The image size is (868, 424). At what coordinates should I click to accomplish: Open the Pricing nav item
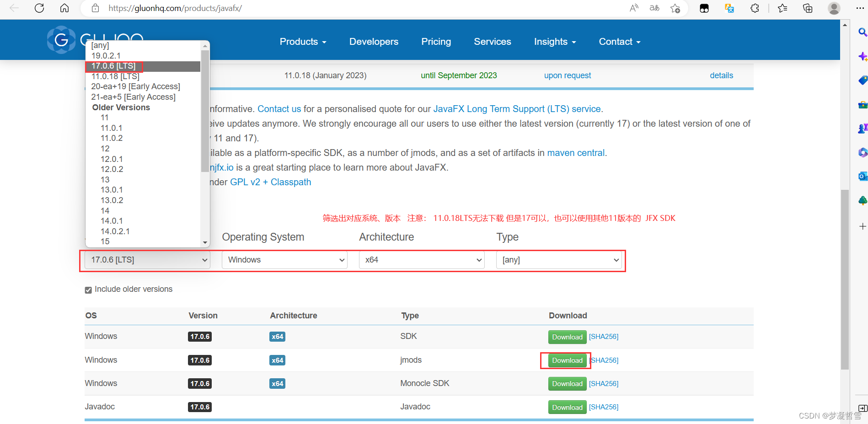pos(436,42)
